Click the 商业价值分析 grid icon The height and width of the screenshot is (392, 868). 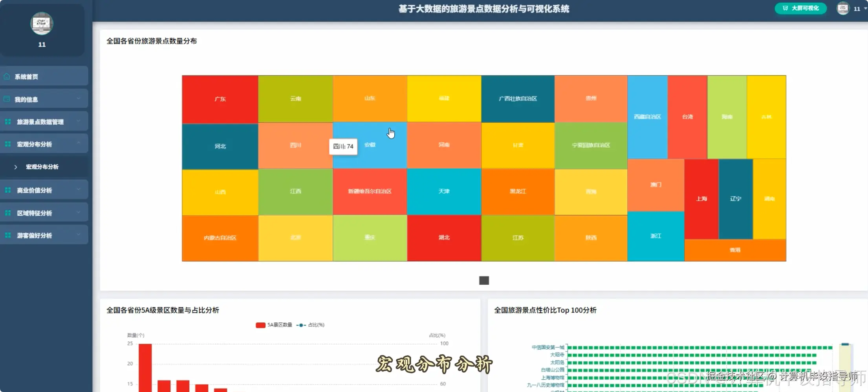coord(7,190)
